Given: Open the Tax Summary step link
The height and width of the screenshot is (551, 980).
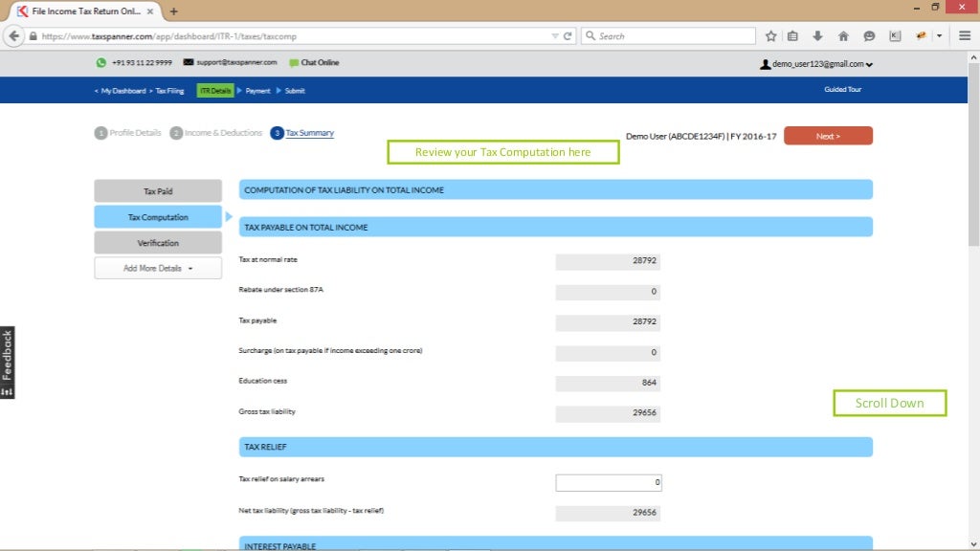Looking at the screenshot, I should pyautogui.click(x=309, y=133).
